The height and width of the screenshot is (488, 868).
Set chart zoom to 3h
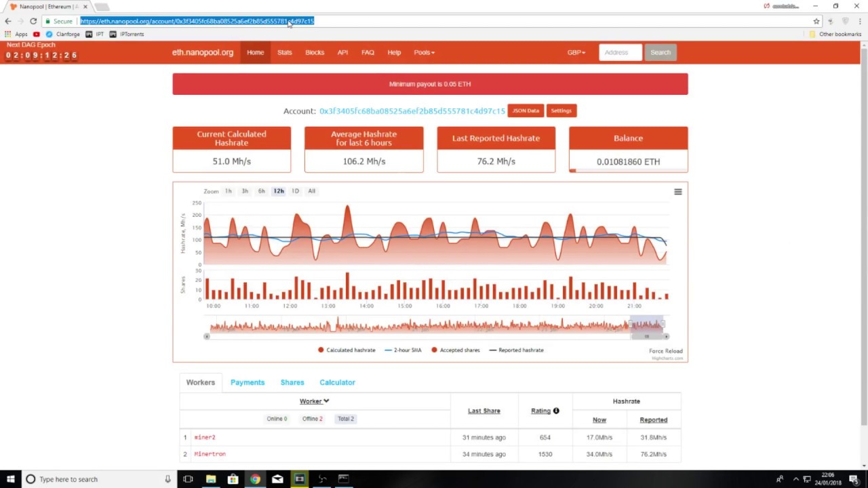[245, 191]
